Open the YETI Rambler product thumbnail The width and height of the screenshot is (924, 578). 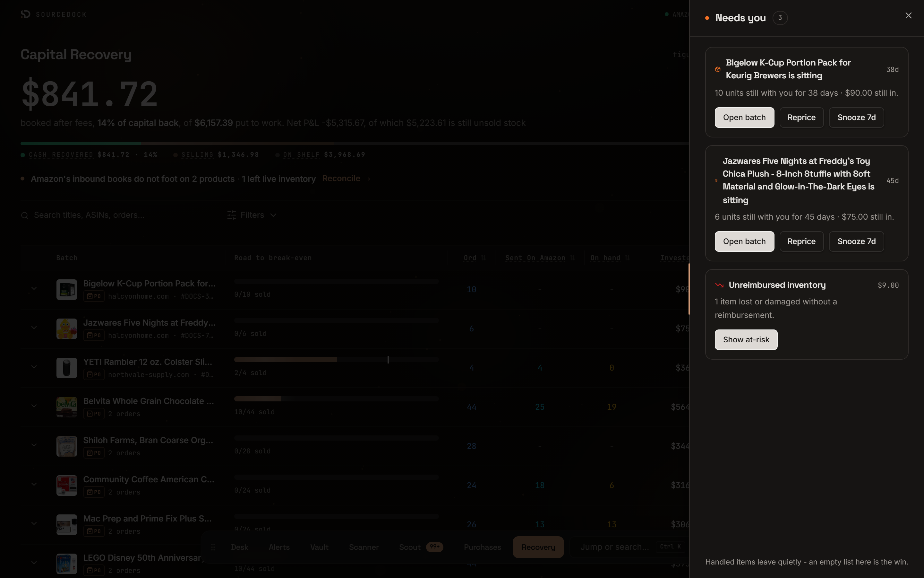[67, 368]
